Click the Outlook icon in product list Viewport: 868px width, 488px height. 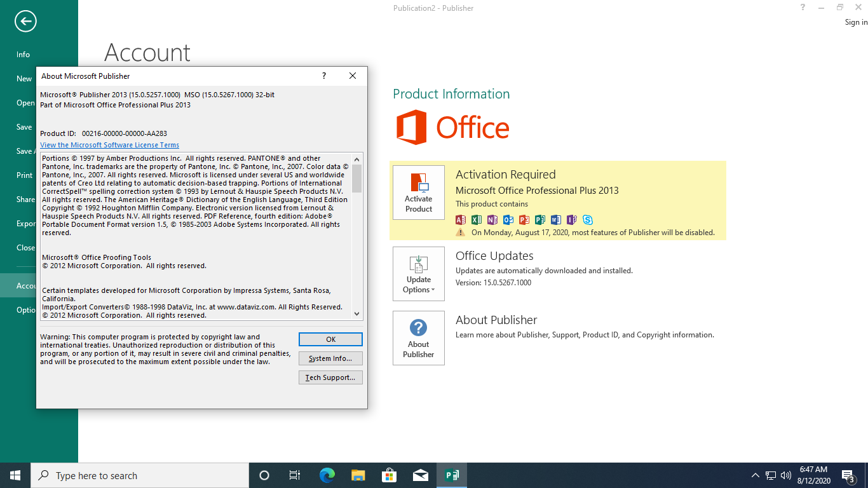pyautogui.click(x=508, y=220)
